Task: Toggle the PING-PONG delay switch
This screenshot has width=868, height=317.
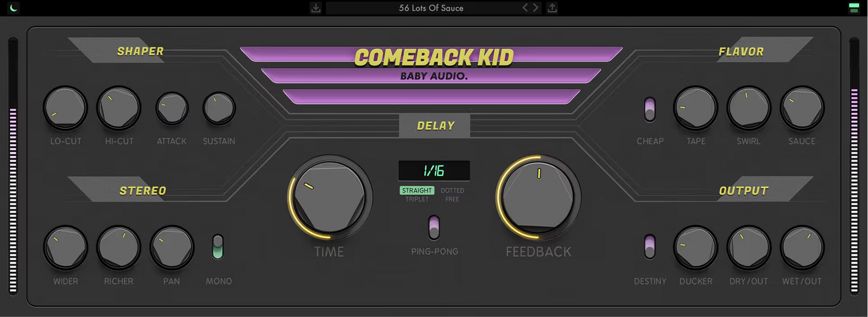Action: tap(434, 227)
